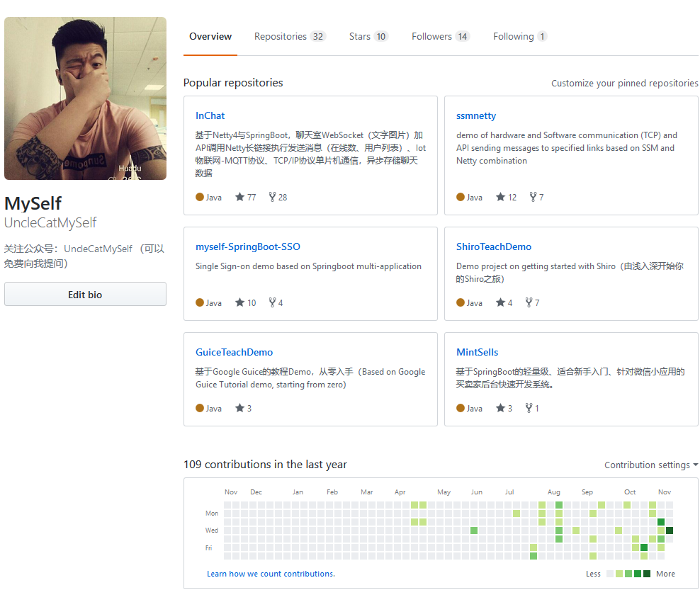The height and width of the screenshot is (590, 700).
Task: Open the Contribution settings dropdown
Action: tap(651, 465)
